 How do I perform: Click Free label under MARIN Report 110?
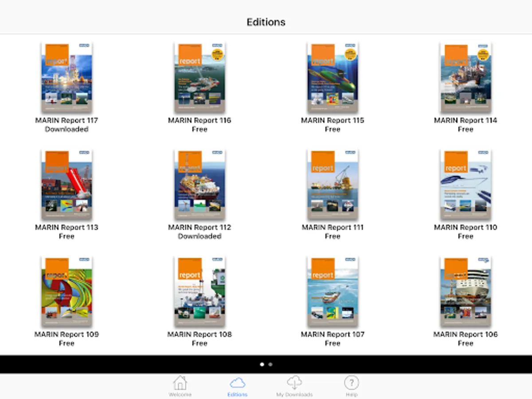pyautogui.click(x=465, y=236)
